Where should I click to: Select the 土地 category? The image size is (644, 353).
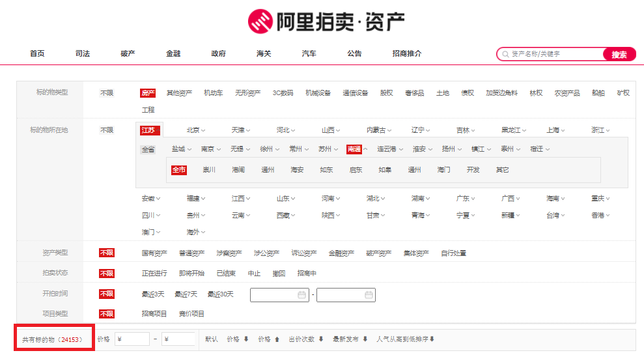click(x=442, y=93)
